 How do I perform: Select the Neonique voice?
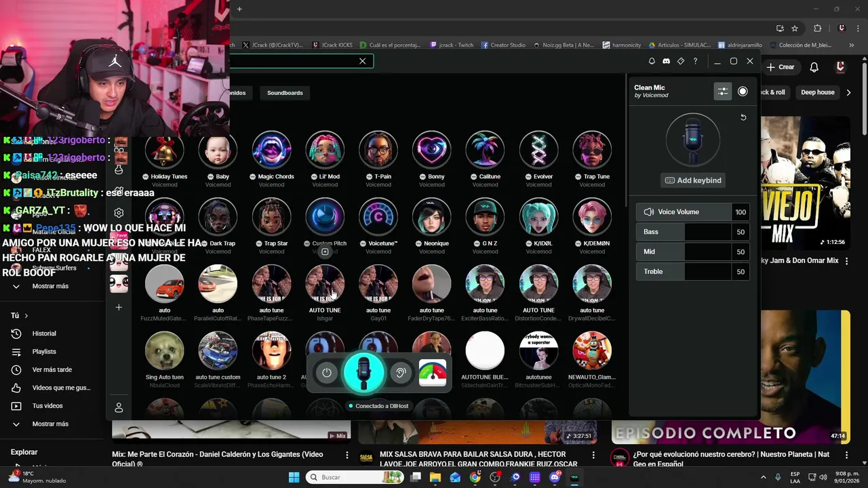pos(432,217)
